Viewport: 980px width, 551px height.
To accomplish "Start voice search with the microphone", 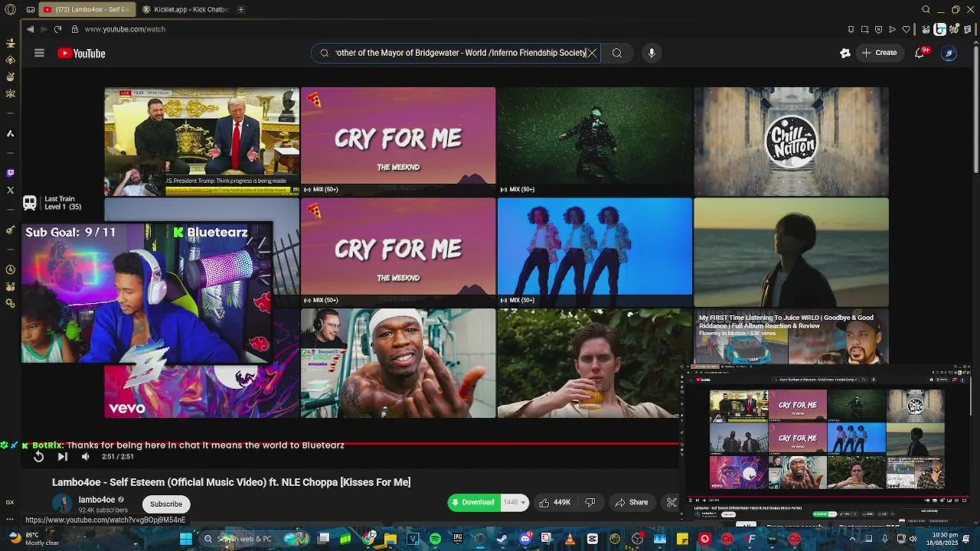I will [652, 53].
